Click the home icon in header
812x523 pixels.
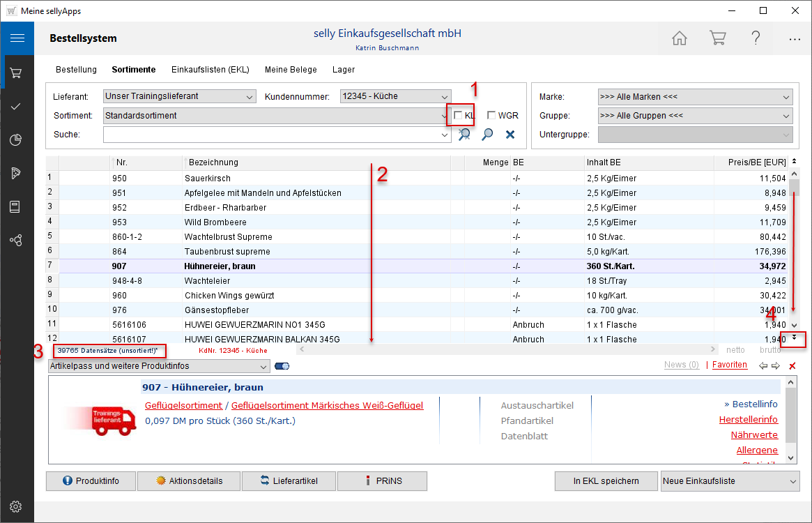(x=680, y=38)
